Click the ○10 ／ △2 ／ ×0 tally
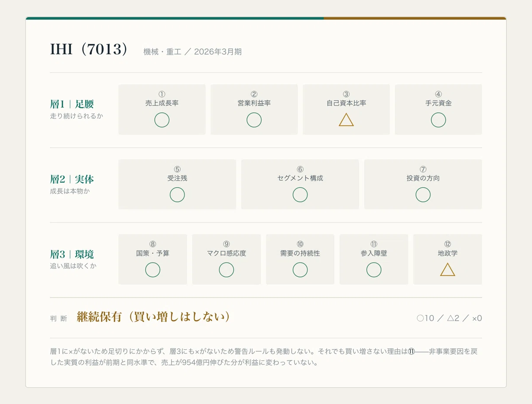 pyautogui.click(x=449, y=318)
